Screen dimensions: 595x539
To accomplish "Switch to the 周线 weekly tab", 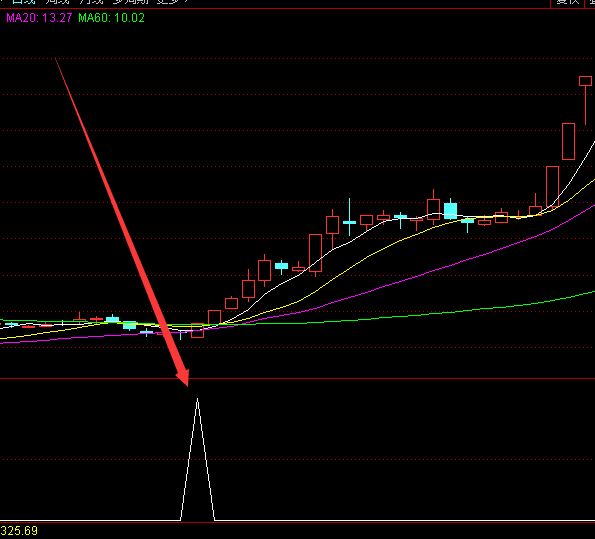I will coord(58,2).
